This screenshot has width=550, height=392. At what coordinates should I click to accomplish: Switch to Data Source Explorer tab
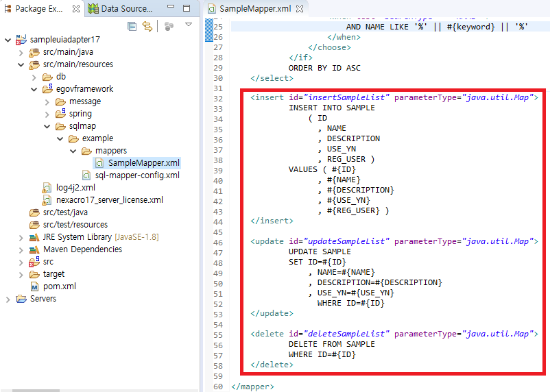pyautogui.click(x=120, y=9)
